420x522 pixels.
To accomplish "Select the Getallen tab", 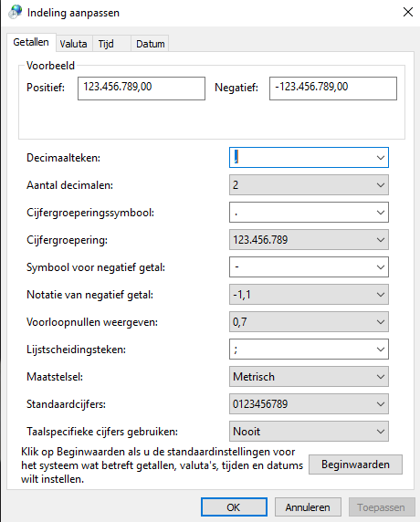I will coord(31,42).
